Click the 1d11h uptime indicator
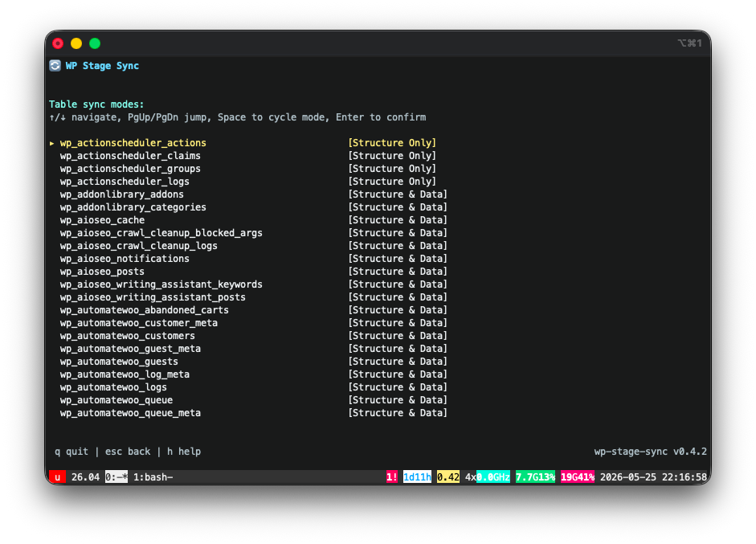756x544 pixels. (417, 477)
